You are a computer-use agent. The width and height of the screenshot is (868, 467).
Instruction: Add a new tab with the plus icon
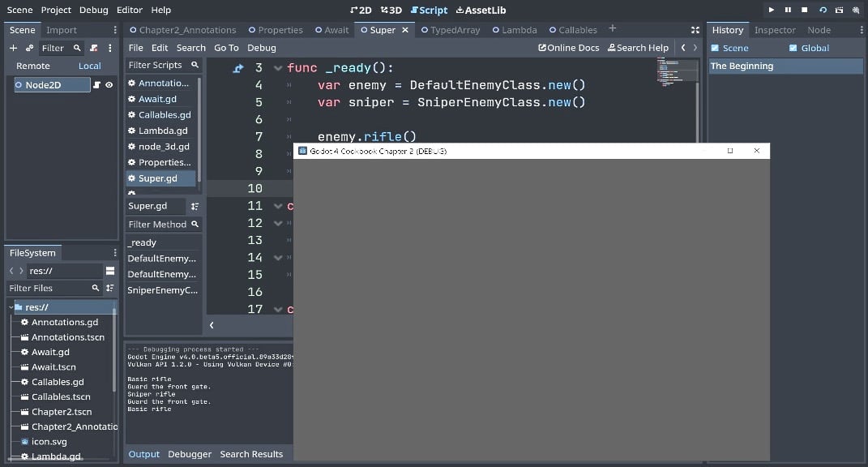point(612,28)
